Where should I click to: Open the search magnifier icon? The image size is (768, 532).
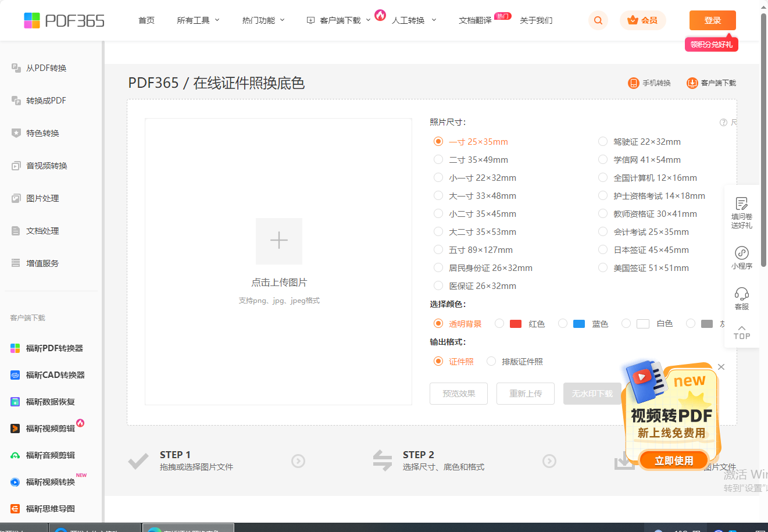pyautogui.click(x=598, y=20)
